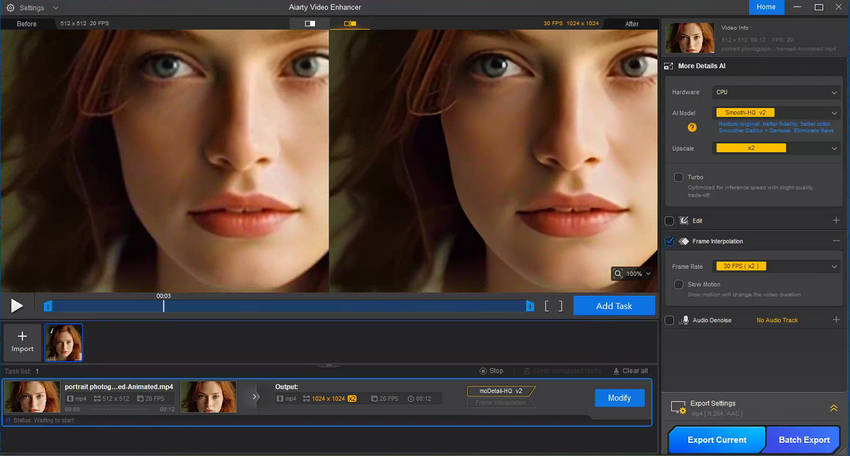
Task: Add the current video as a task
Action: tap(614, 306)
